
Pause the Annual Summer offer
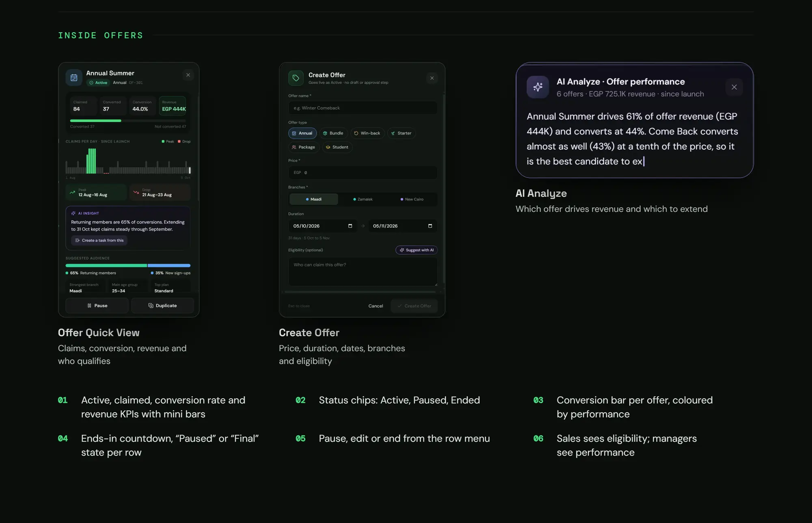click(x=97, y=306)
